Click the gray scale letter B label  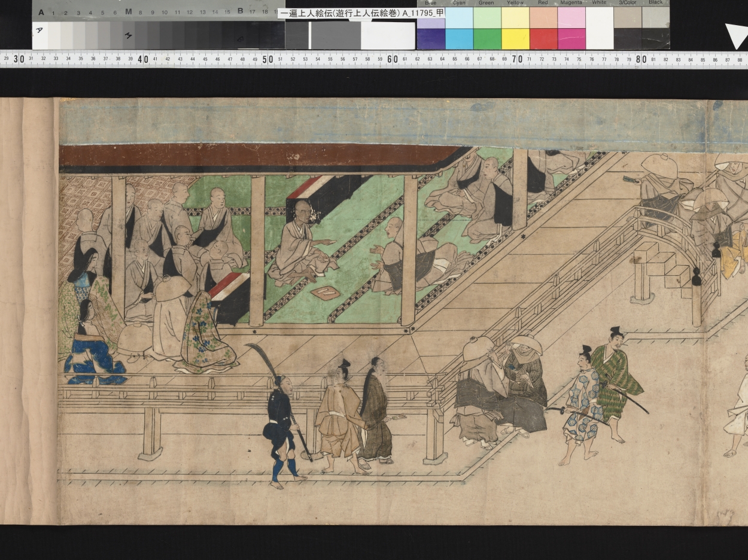(240, 11)
